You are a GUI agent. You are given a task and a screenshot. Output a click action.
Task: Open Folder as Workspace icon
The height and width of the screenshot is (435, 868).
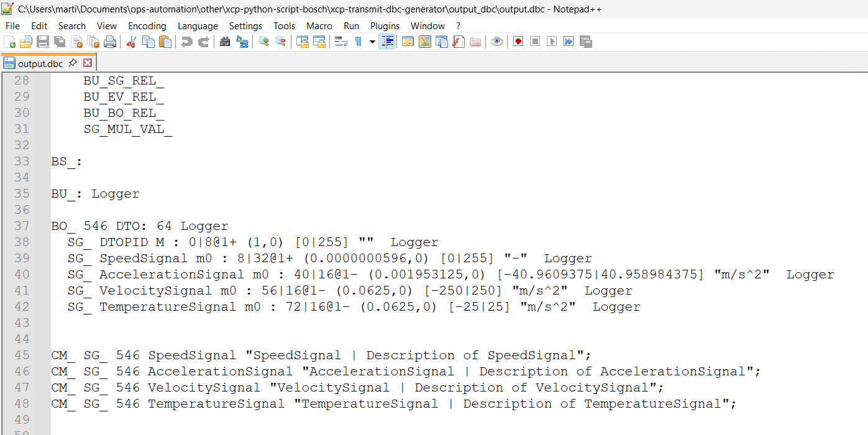pos(475,42)
